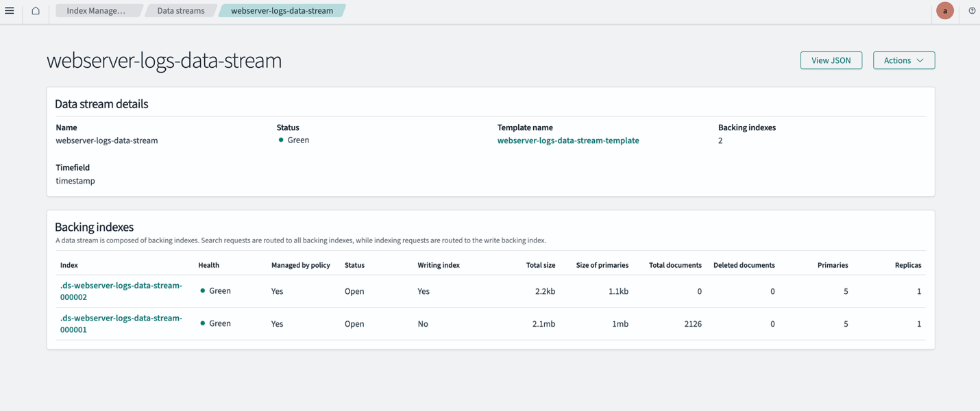Click Size of primaries column header

click(x=602, y=265)
